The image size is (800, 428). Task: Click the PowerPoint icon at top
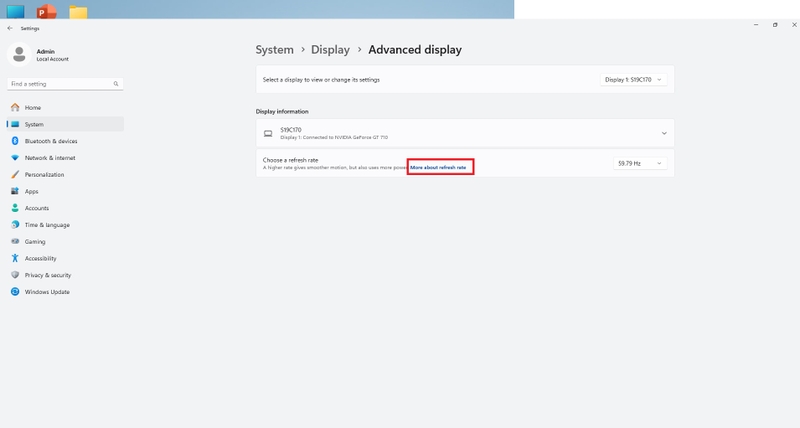pyautogui.click(x=46, y=11)
